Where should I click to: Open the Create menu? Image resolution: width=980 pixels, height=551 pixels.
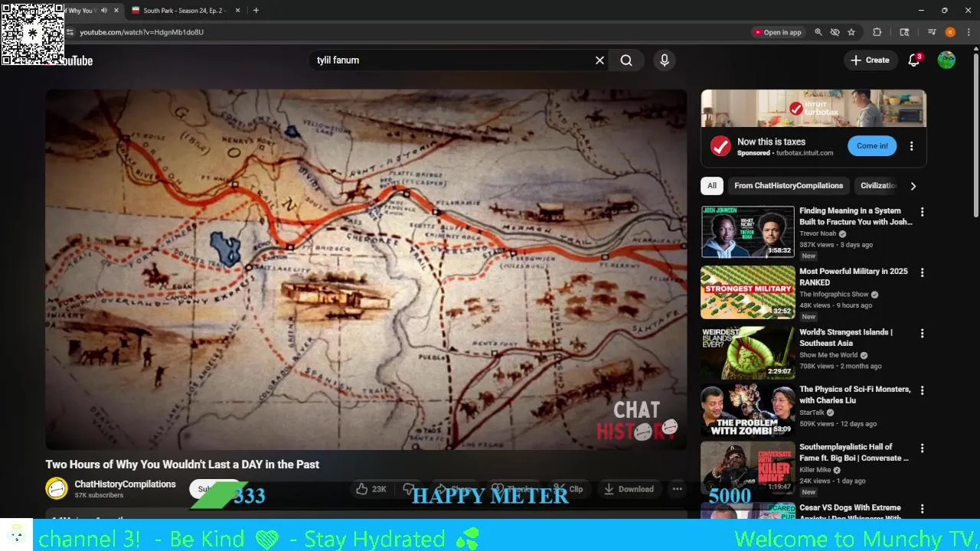pyautogui.click(x=870, y=60)
